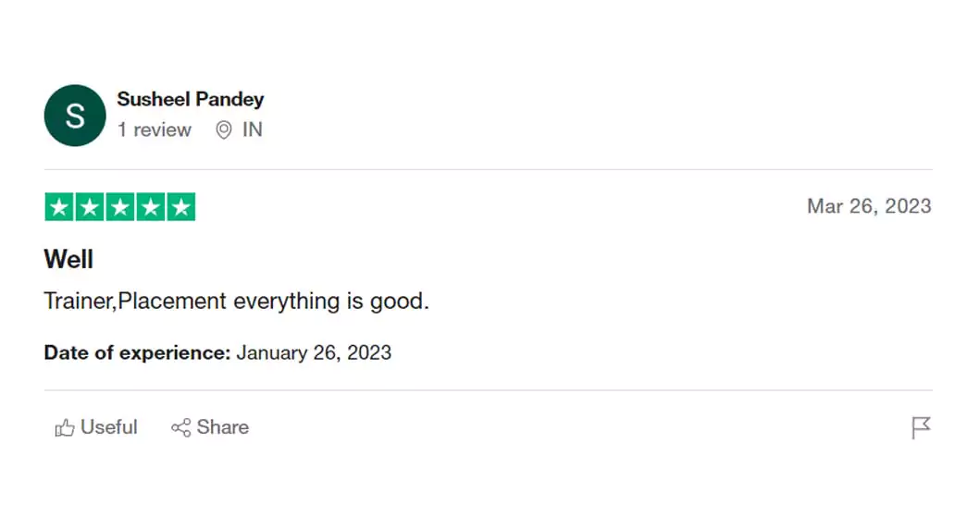
Task: Click the fourth green rating star
Action: point(151,207)
